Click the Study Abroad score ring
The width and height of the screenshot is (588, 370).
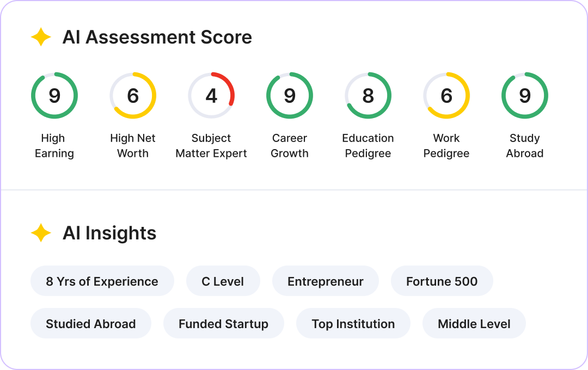coord(525,96)
